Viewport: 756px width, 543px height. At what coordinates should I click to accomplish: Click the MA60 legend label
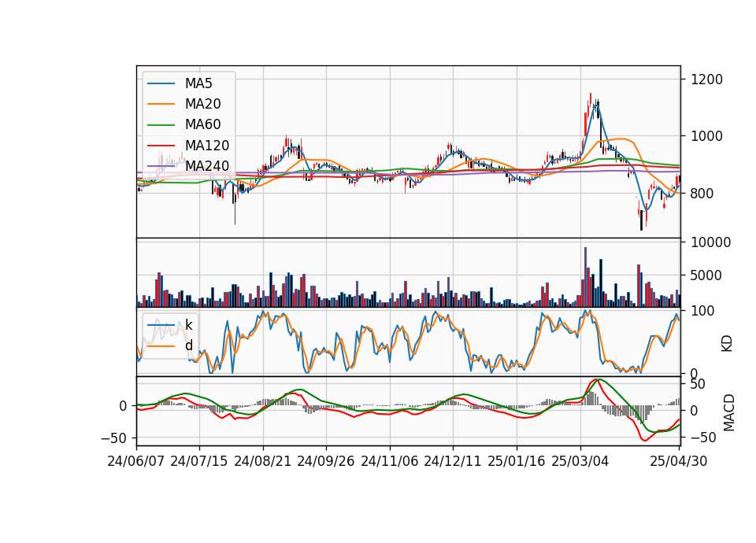[203, 125]
